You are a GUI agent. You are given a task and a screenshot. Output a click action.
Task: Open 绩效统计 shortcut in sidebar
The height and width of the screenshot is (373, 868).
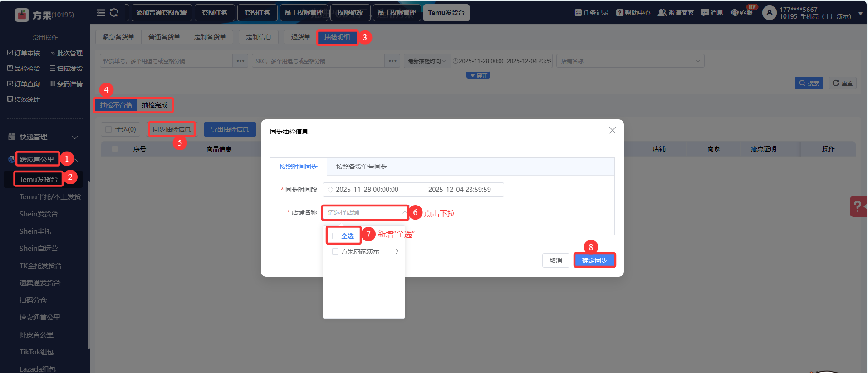[24, 99]
